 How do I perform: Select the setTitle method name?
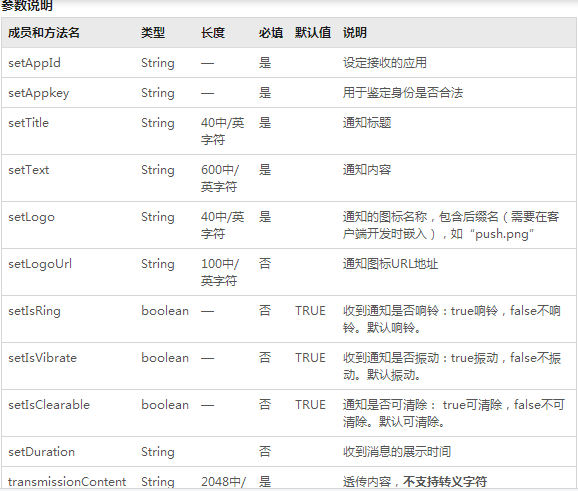[x=28, y=123]
